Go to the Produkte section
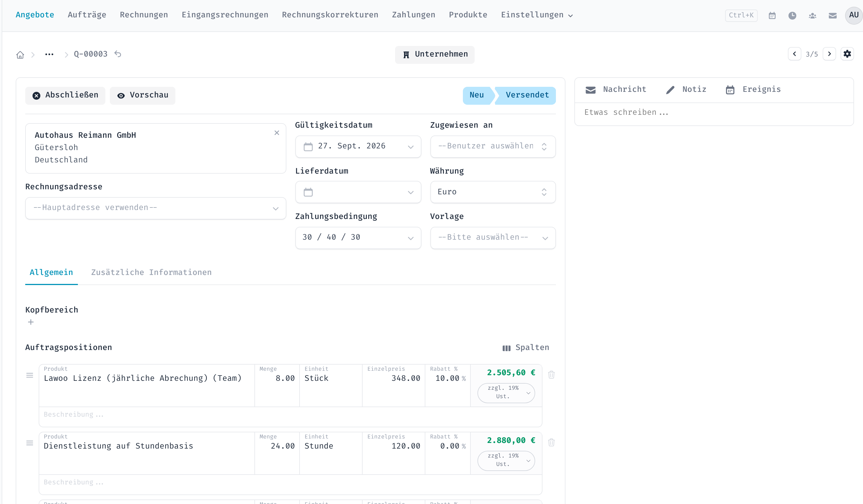Viewport: 863px width, 504px height. [468, 15]
